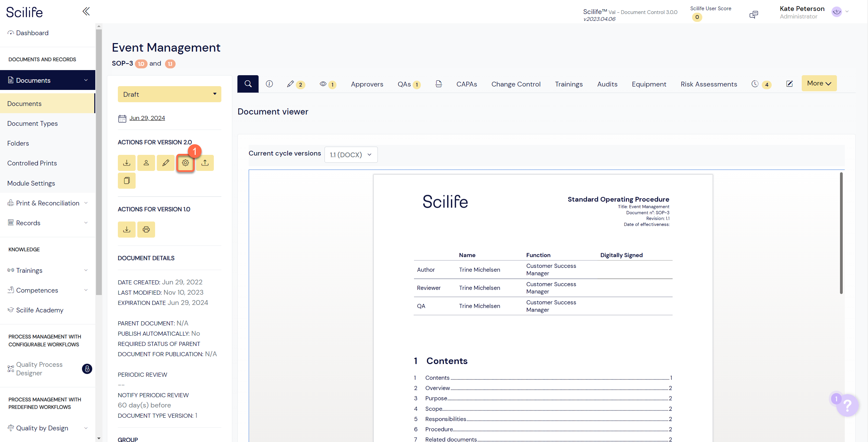
Task: Click the edit-note icon tab
Action: coord(789,84)
